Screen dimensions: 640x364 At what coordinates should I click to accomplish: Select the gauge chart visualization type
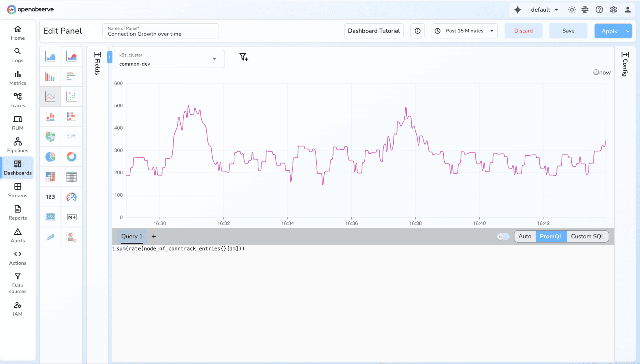[71, 197]
